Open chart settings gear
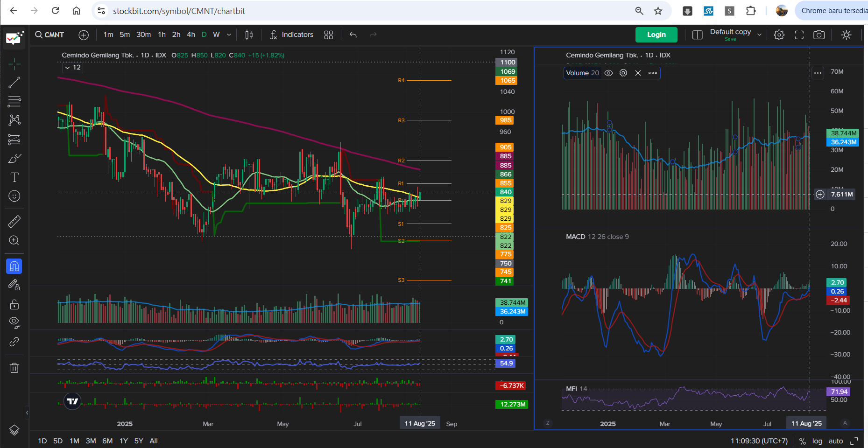Viewport: 868px width, 448px height. (x=779, y=35)
